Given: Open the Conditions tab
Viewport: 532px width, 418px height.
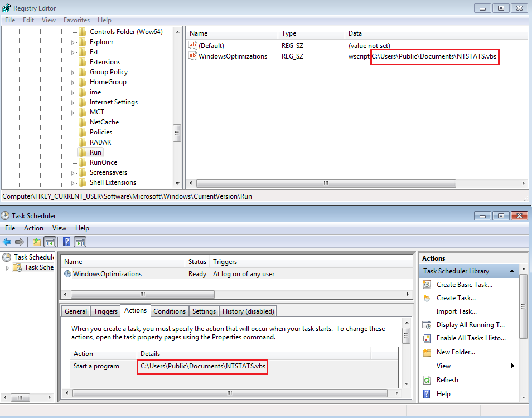Looking at the screenshot, I should [169, 311].
